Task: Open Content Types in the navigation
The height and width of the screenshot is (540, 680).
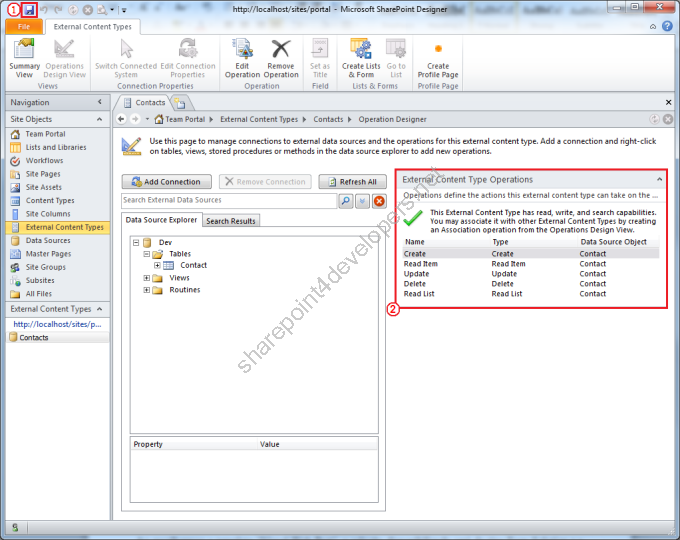Action: tap(50, 201)
